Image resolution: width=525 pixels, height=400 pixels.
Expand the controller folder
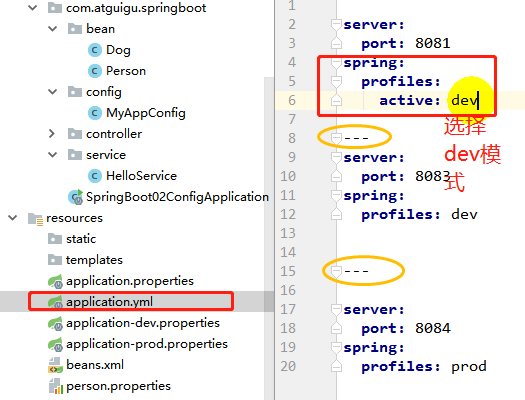[x=52, y=134]
